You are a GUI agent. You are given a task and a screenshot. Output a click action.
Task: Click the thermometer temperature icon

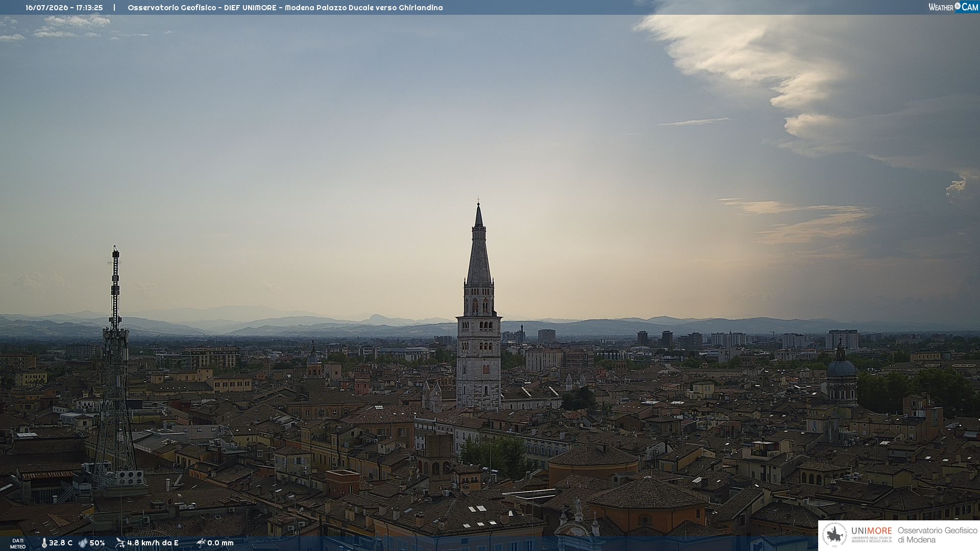(x=44, y=543)
